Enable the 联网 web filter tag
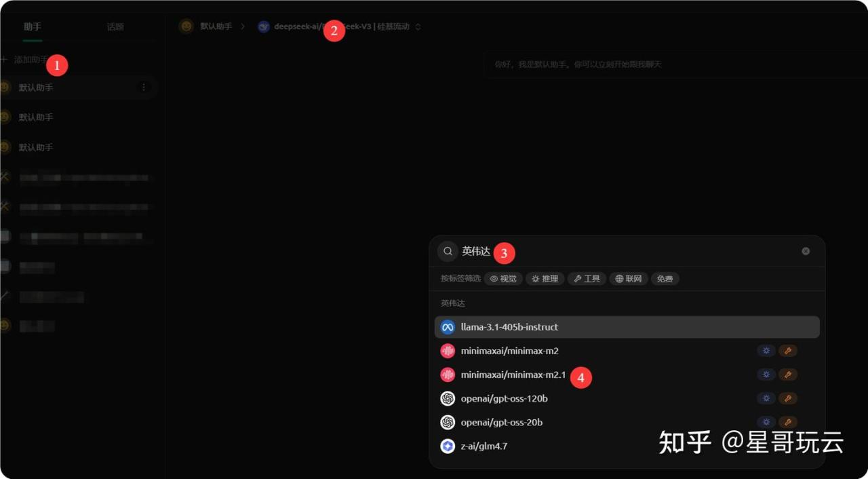The image size is (868, 479). [628, 279]
